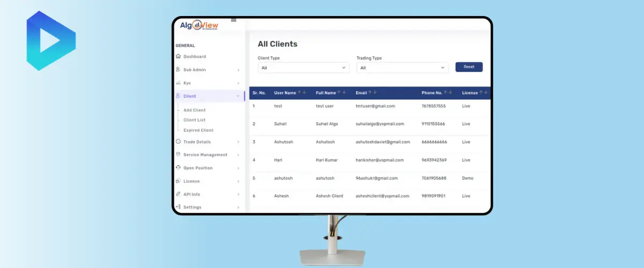Click the Sub Admin user icon
Screen dimensions: 644x268
tap(178, 70)
